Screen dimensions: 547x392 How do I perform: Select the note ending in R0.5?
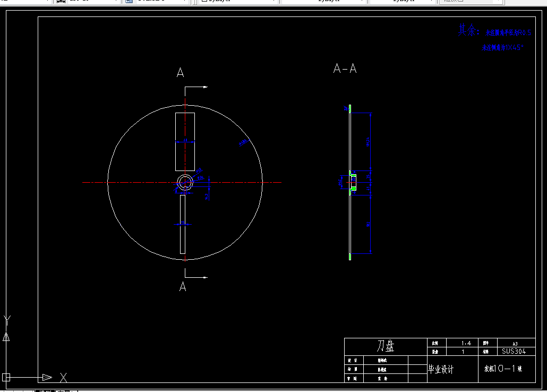click(508, 33)
